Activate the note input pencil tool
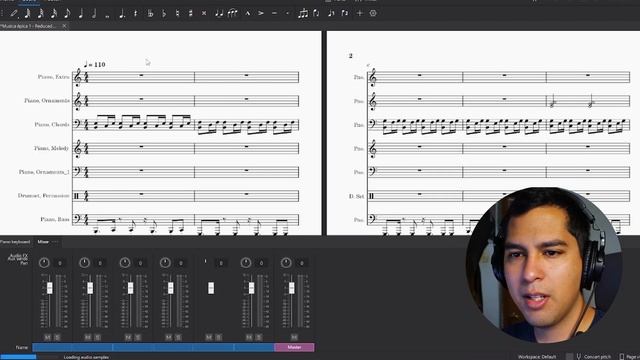 14,13
